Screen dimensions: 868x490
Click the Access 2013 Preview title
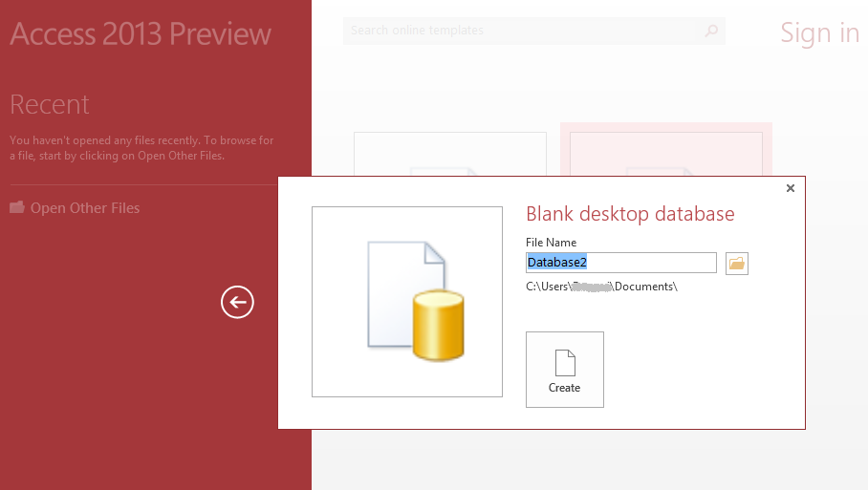(141, 33)
